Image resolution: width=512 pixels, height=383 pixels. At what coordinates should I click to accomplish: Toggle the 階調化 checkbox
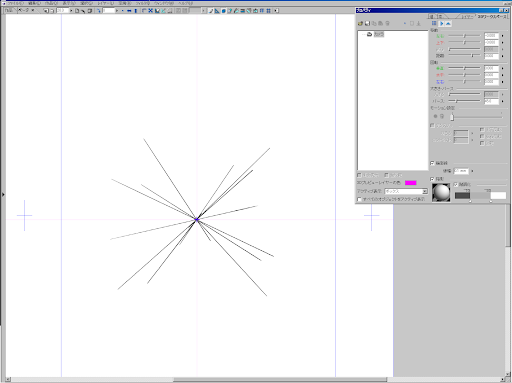(456, 184)
